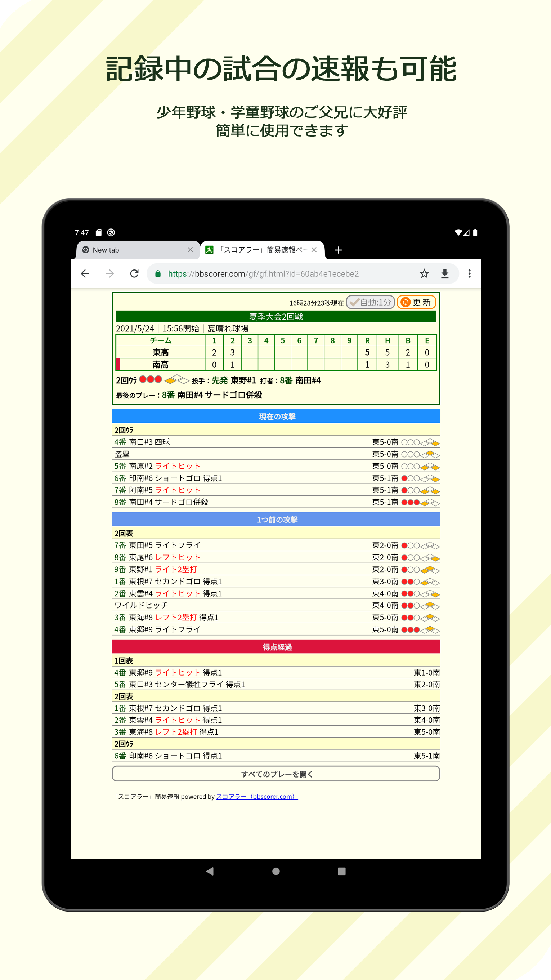Click the 4番 南口#3 四球 play row
The height and width of the screenshot is (980, 551).
tap(276, 442)
